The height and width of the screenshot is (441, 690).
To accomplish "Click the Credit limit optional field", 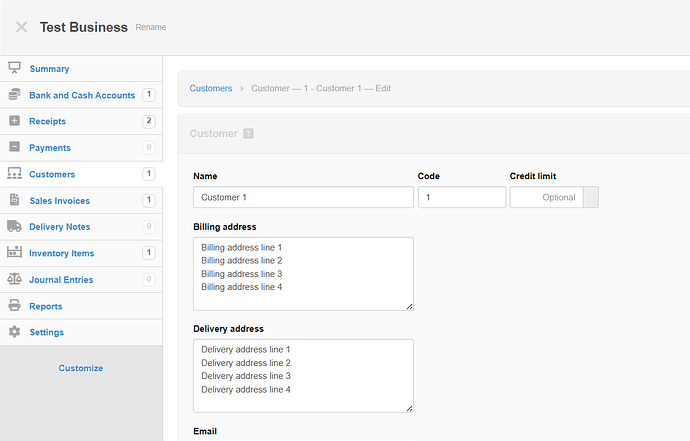I will [x=546, y=197].
